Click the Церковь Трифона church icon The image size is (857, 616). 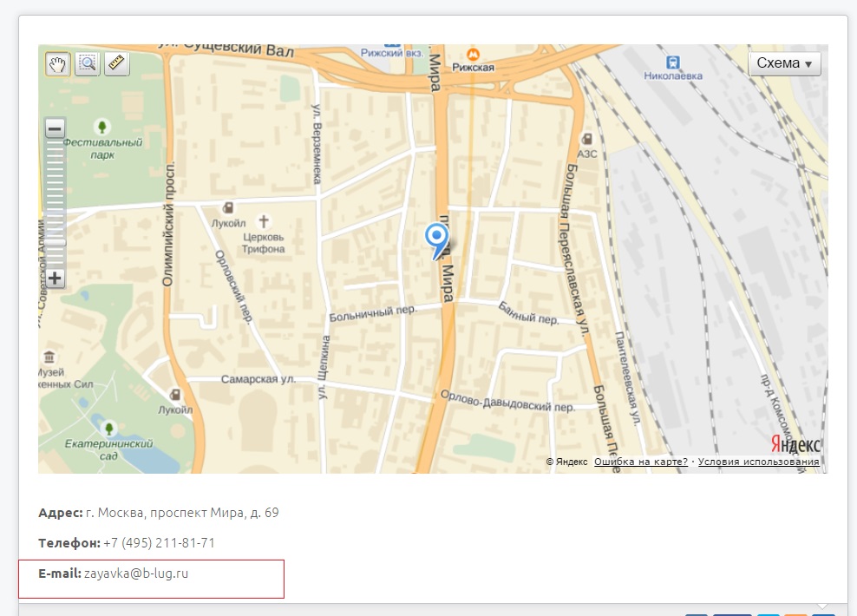264,220
